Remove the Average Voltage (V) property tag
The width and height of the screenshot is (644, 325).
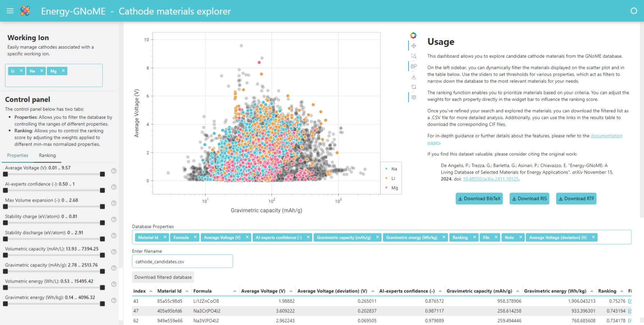[x=247, y=237]
